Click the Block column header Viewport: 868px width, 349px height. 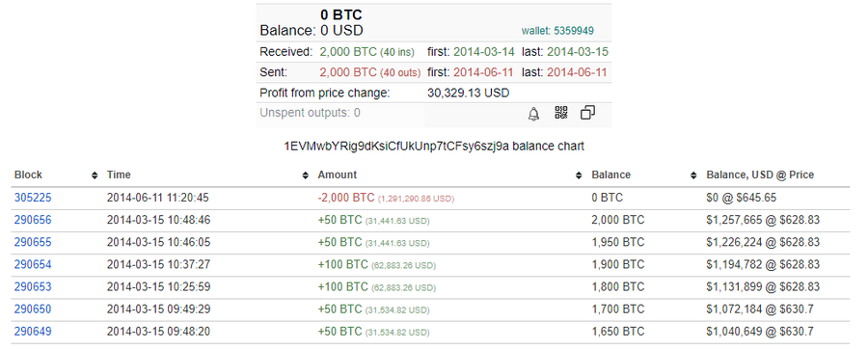coord(28,174)
